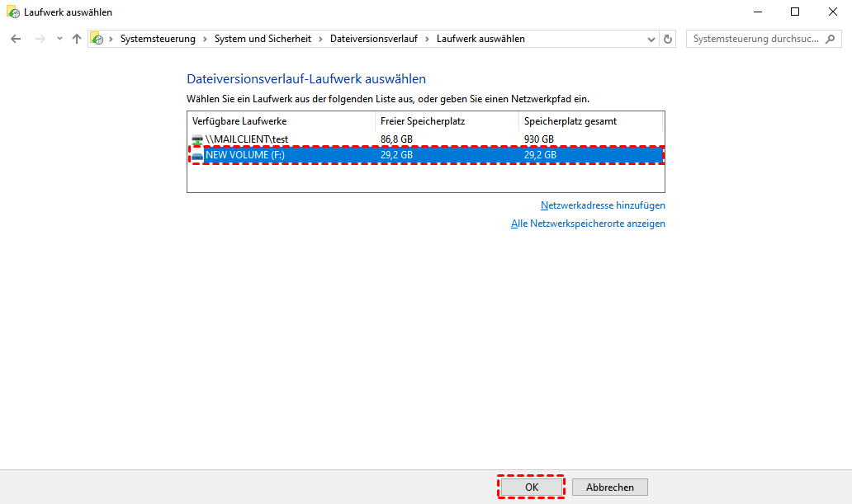852x504 pixels.
Task: Confirm selection with OK button
Action: point(532,488)
